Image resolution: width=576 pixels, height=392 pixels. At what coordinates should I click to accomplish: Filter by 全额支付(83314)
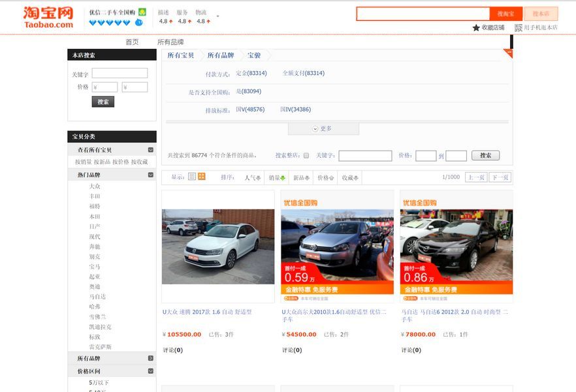click(304, 73)
